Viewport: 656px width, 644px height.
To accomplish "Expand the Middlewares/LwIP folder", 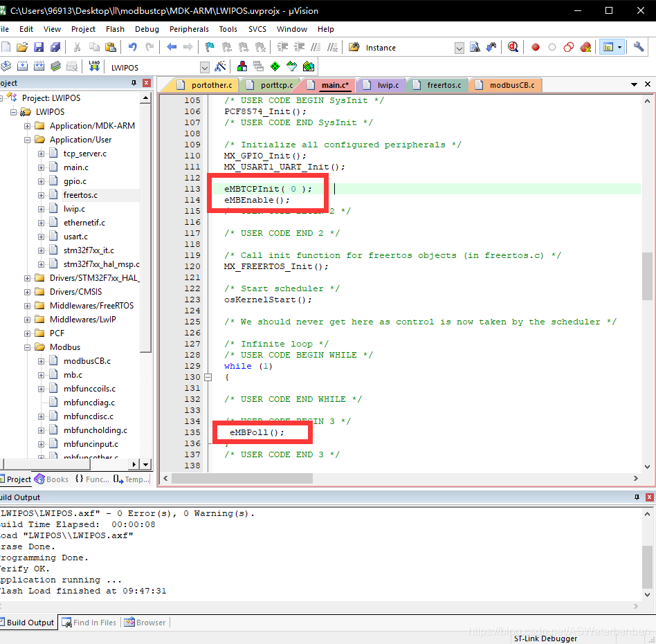I will (27, 320).
